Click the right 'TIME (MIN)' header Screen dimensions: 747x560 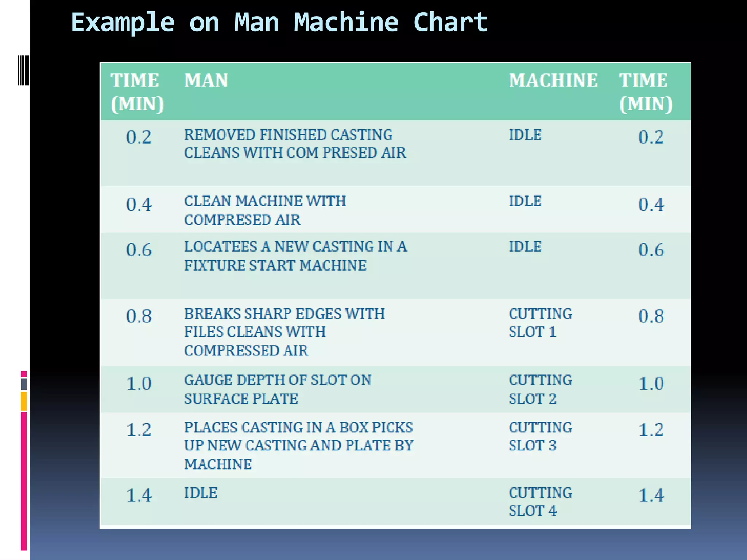646,92
